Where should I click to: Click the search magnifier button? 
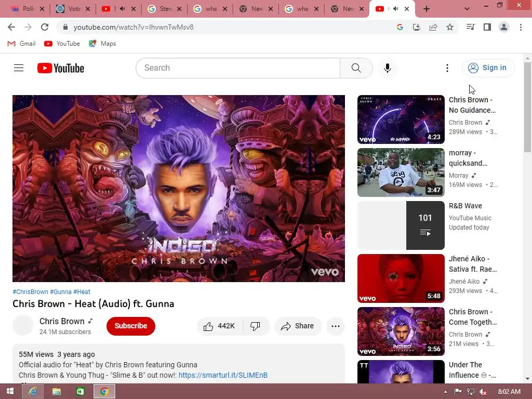coord(356,68)
